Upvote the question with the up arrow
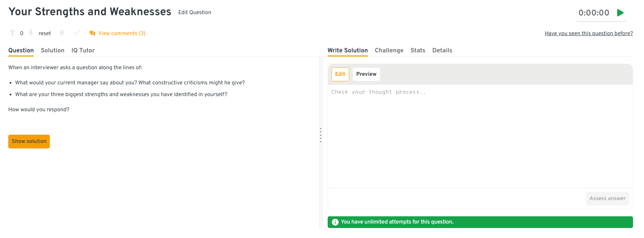Image resolution: width=644 pixels, height=238 pixels. pyautogui.click(x=12, y=33)
